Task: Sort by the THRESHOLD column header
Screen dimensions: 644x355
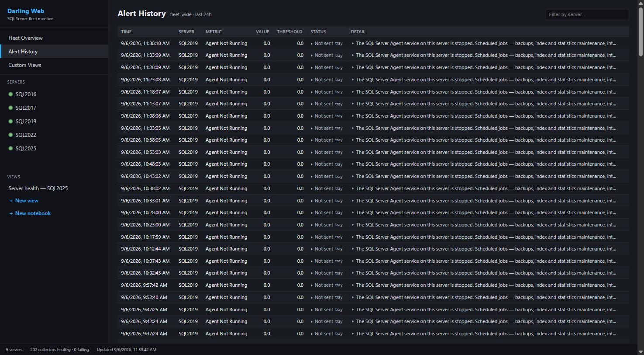Action: click(289, 31)
